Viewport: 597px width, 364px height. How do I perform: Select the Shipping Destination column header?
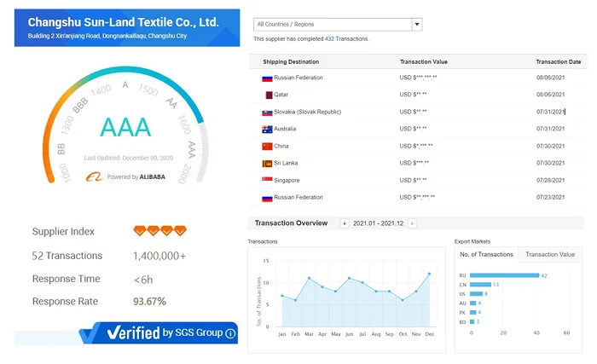(291, 61)
